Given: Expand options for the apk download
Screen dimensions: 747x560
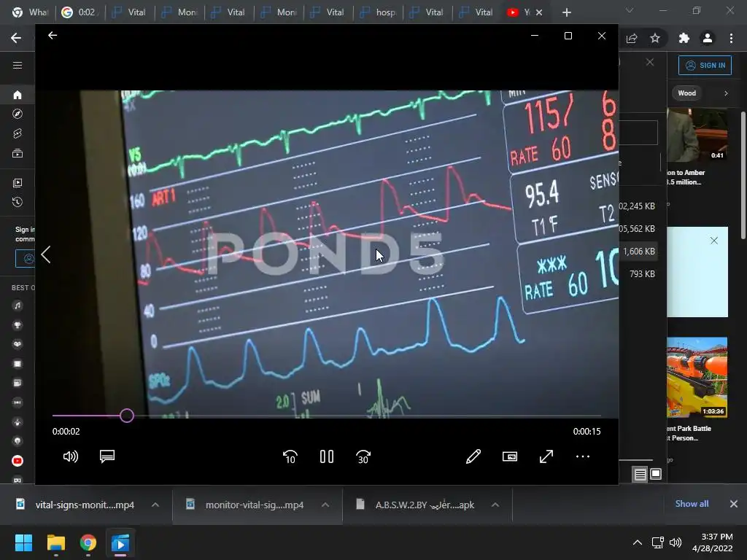Looking at the screenshot, I should (495, 505).
